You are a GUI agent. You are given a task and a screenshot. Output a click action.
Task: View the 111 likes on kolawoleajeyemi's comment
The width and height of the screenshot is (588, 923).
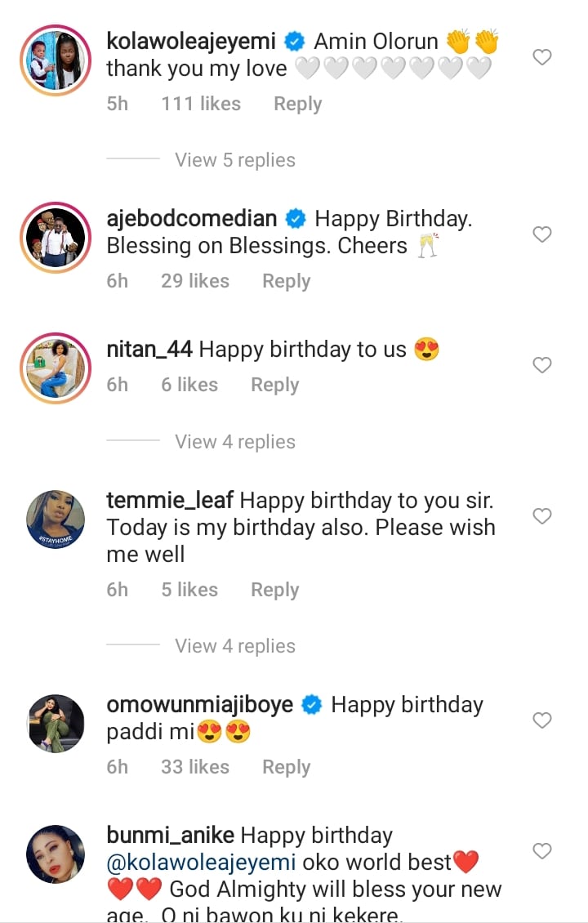201,104
